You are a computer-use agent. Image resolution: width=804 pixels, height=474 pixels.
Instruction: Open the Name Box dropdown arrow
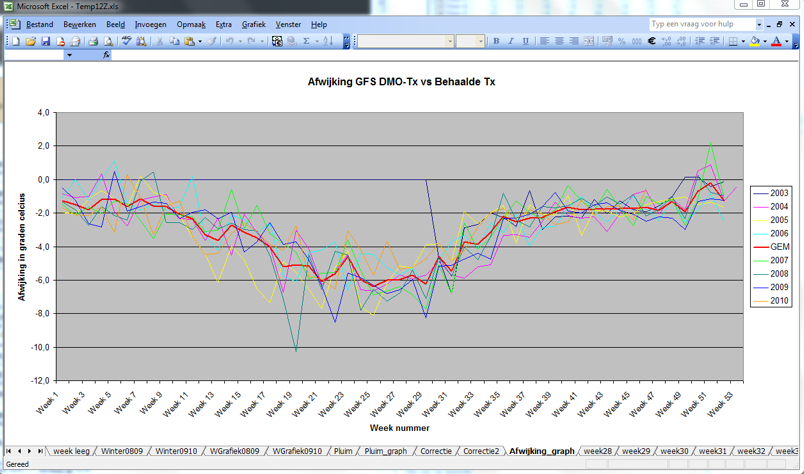pos(69,55)
